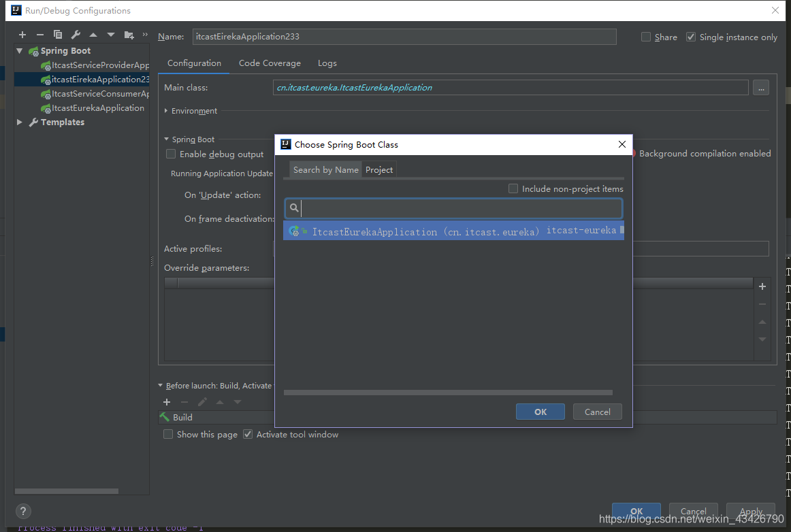Select ItcastServiceConsumerAp configuration

[x=95, y=94]
